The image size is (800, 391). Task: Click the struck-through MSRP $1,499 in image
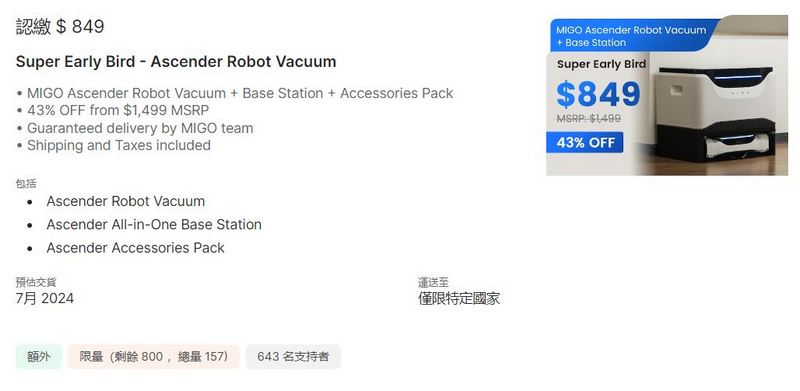pyautogui.click(x=589, y=118)
